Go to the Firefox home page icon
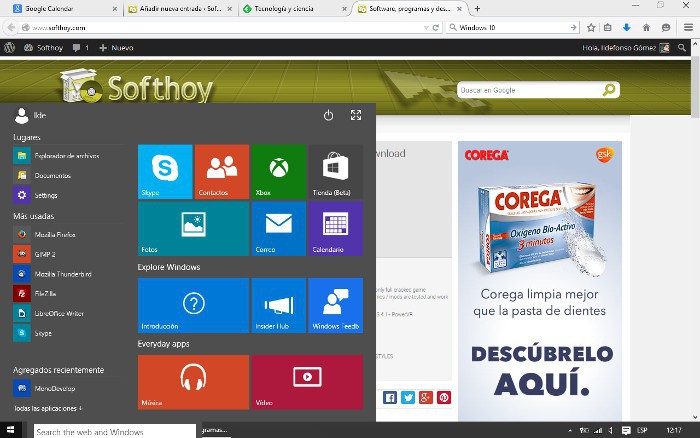 [x=646, y=28]
